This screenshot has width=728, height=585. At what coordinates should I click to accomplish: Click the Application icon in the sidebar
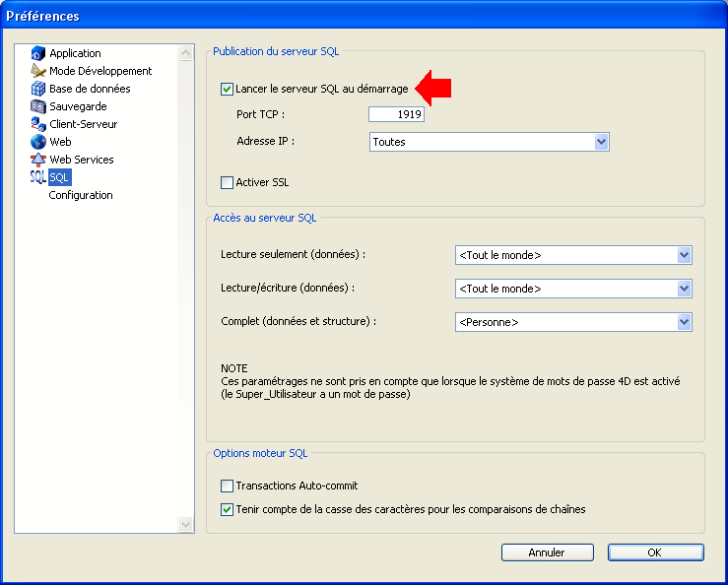(38, 53)
